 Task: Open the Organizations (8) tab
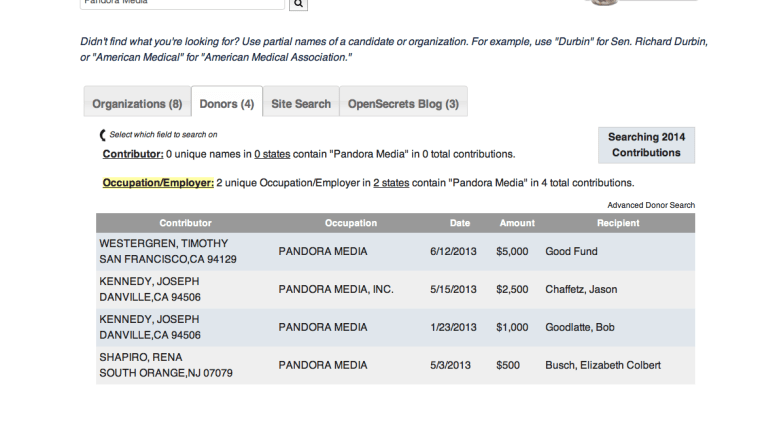137,104
